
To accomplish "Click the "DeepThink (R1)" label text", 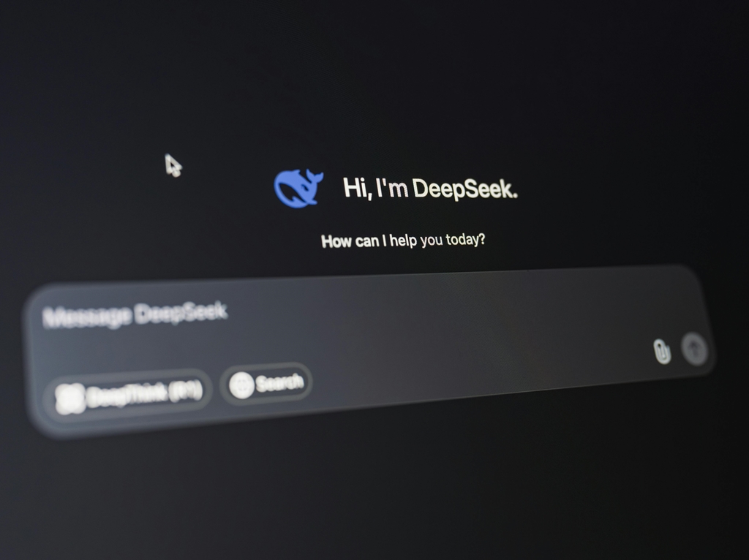I will coord(143,395).
